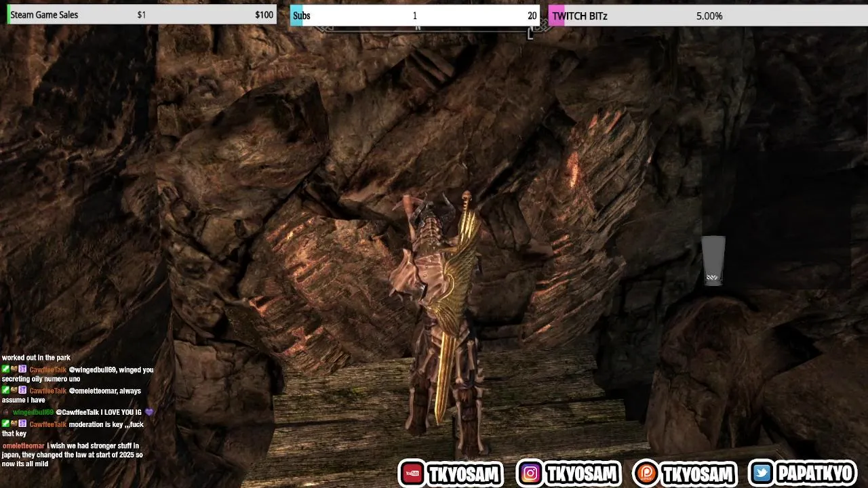868x488 pixels.
Task: Click the '$1' current sales value
Action: click(141, 15)
